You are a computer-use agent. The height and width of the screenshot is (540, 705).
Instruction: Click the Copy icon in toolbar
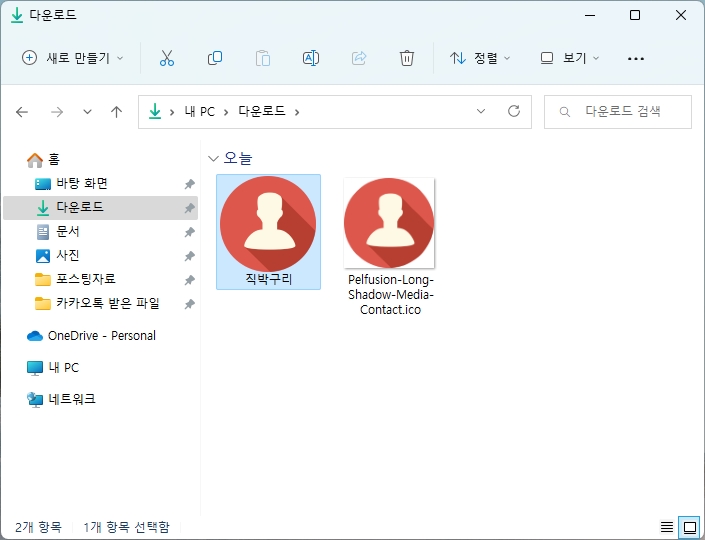pyautogui.click(x=214, y=58)
